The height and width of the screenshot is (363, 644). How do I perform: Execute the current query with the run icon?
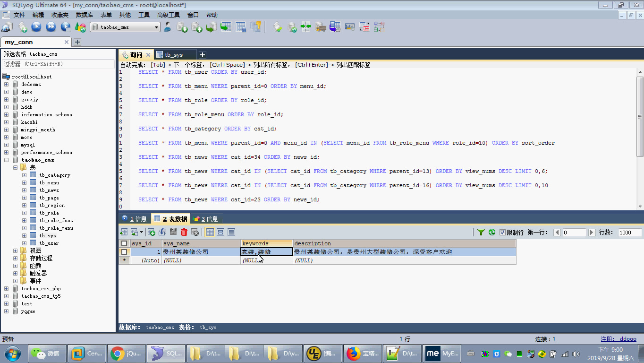point(35,27)
